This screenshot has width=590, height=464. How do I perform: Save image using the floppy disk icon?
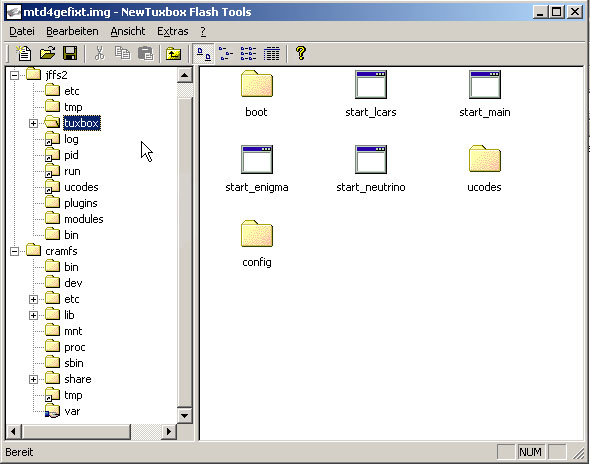click(x=70, y=53)
